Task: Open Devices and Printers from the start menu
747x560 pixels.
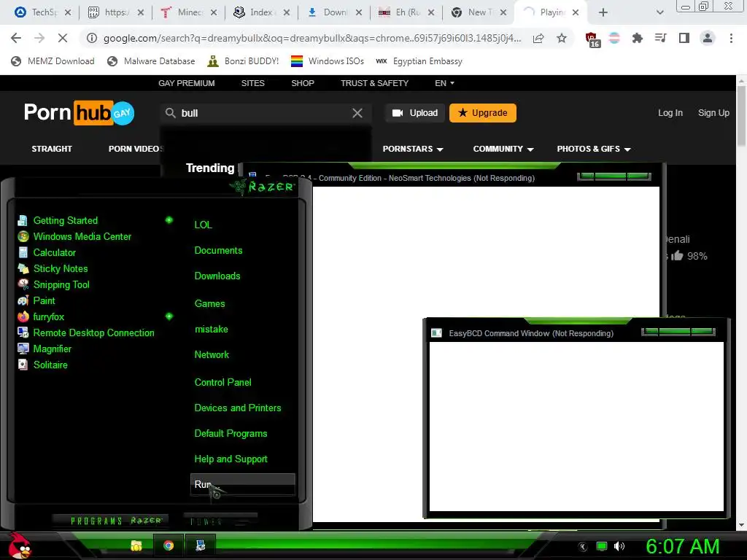Action: tap(237, 408)
